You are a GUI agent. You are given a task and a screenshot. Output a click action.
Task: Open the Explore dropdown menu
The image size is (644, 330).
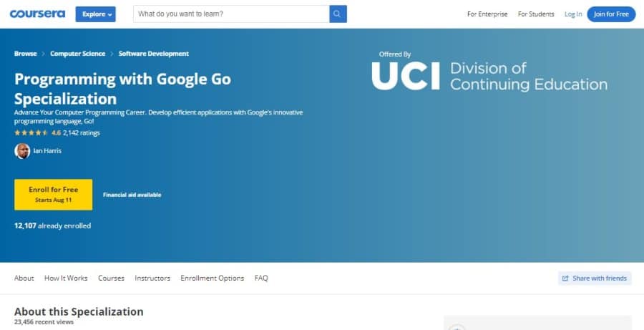point(96,14)
